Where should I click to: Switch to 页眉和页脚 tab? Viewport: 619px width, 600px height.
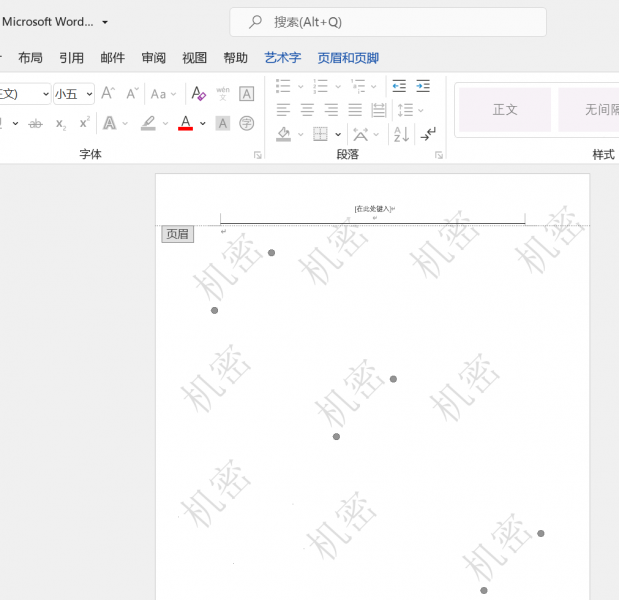tap(348, 58)
